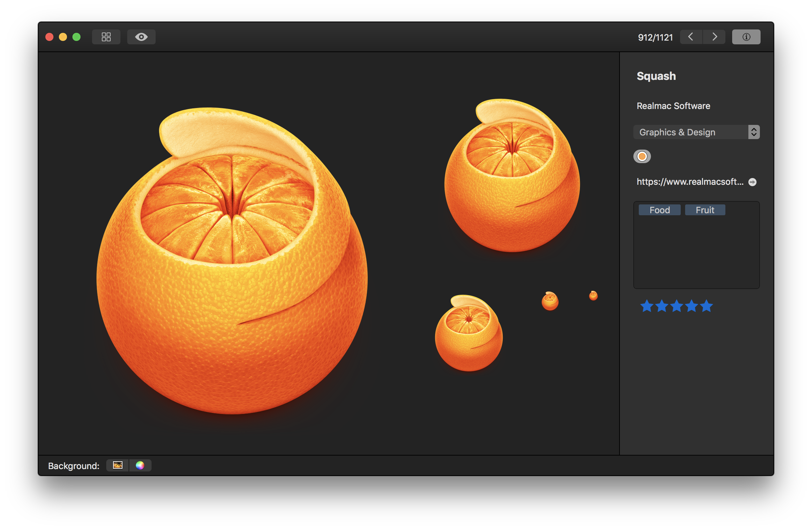Go to next icon
The height and width of the screenshot is (530, 812).
[714, 37]
